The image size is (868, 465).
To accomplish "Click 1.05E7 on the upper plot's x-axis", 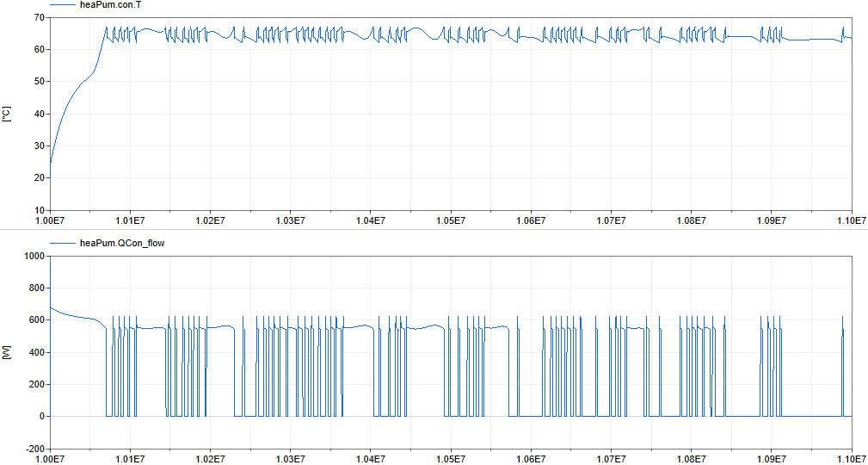I will pos(451,221).
